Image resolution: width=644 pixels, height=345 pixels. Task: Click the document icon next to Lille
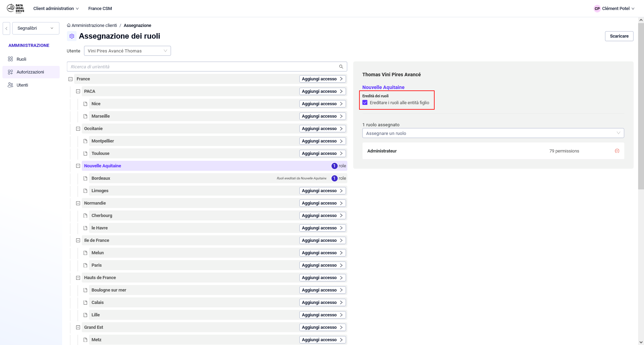coord(85,315)
